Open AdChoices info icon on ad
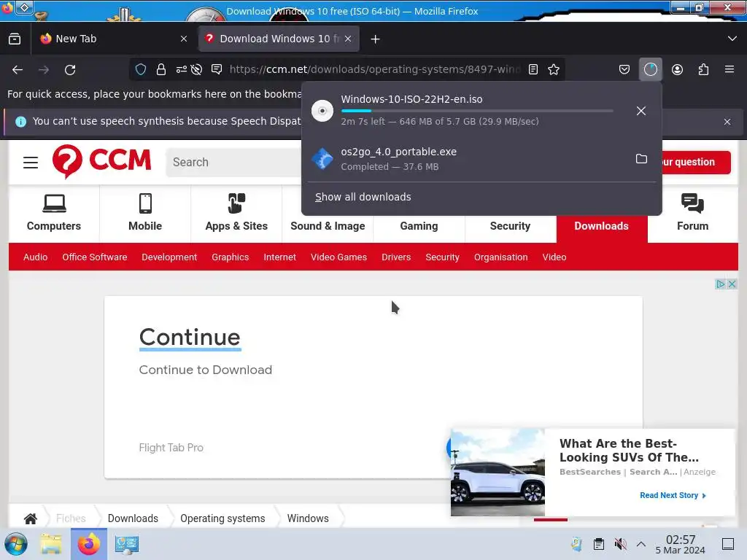747x560 pixels. (x=720, y=284)
